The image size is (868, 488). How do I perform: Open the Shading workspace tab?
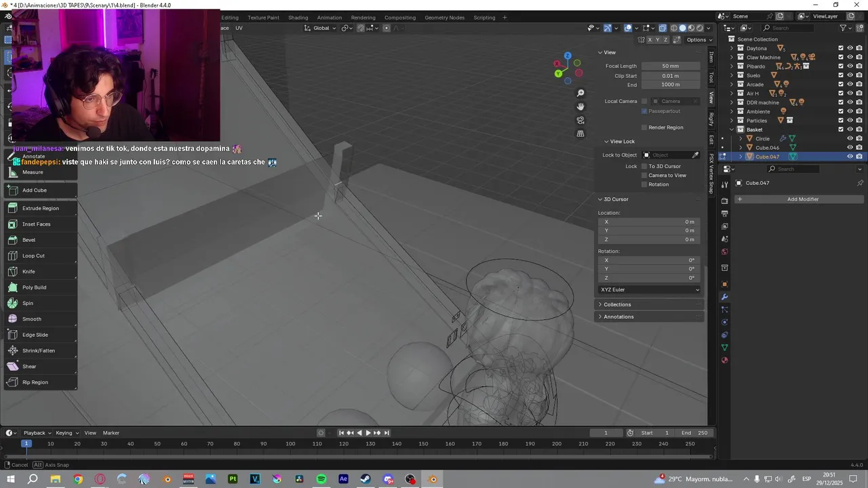click(298, 17)
